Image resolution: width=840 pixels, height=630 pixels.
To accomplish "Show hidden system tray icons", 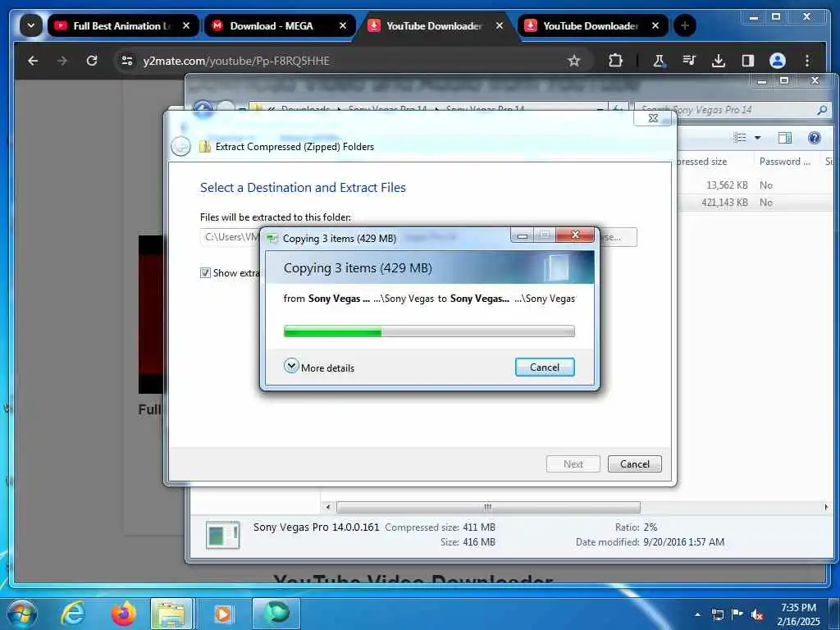I will coord(697,614).
